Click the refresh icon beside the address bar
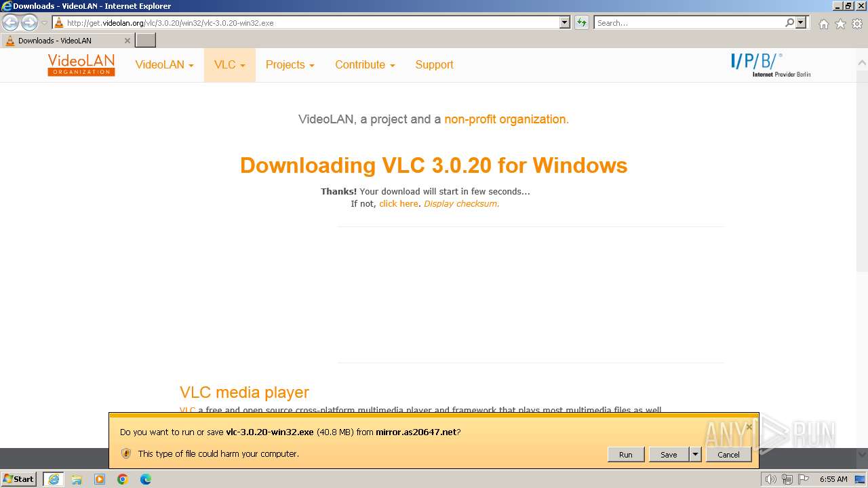Image resolution: width=868 pixels, height=488 pixels. point(582,22)
